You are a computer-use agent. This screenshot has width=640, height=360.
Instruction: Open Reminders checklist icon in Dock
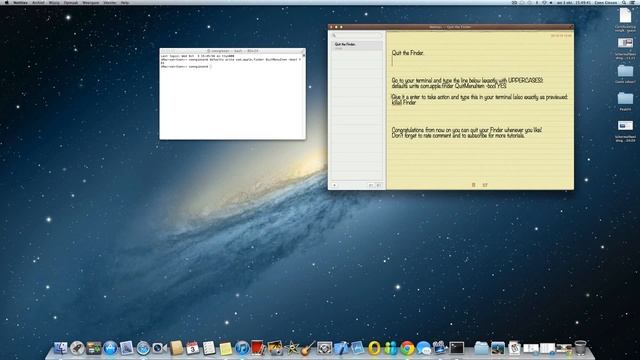209,348
